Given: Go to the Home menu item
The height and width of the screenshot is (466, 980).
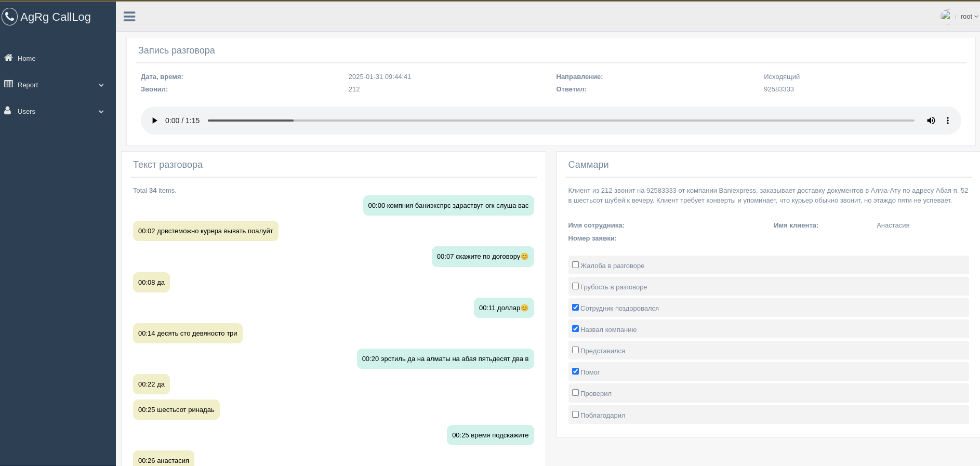Looking at the screenshot, I should [x=27, y=59].
